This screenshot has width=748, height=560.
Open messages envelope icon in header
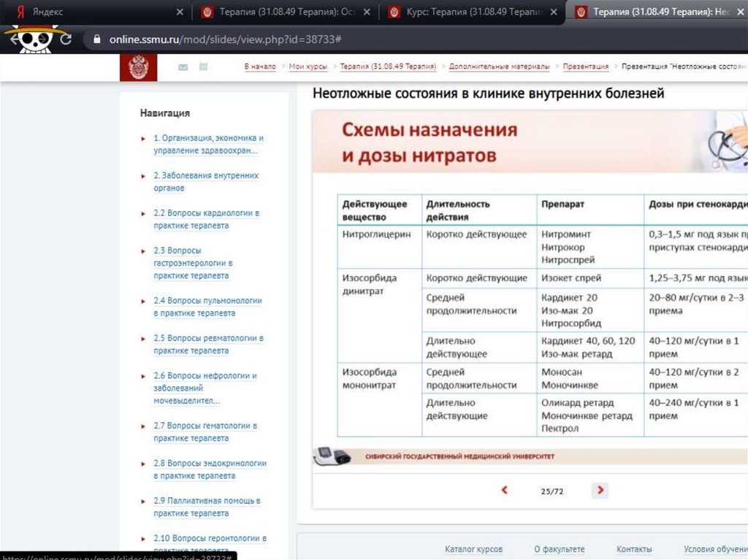[183, 67]
